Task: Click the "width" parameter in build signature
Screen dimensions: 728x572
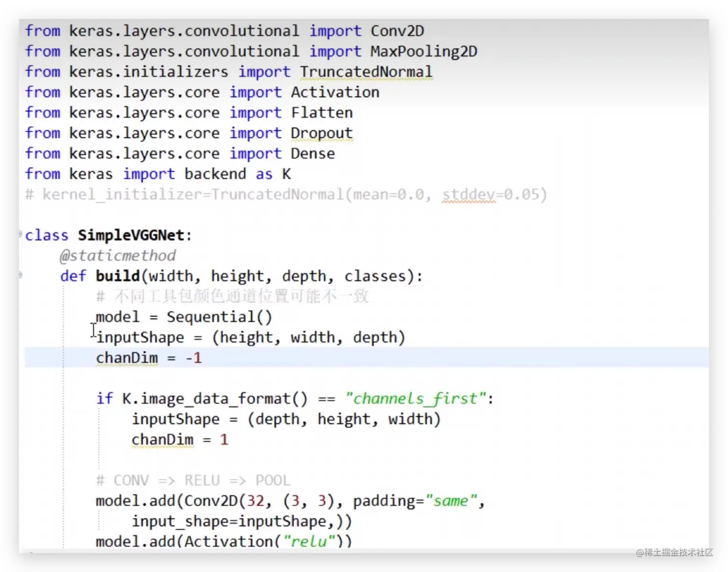Action: pos(170,276)
